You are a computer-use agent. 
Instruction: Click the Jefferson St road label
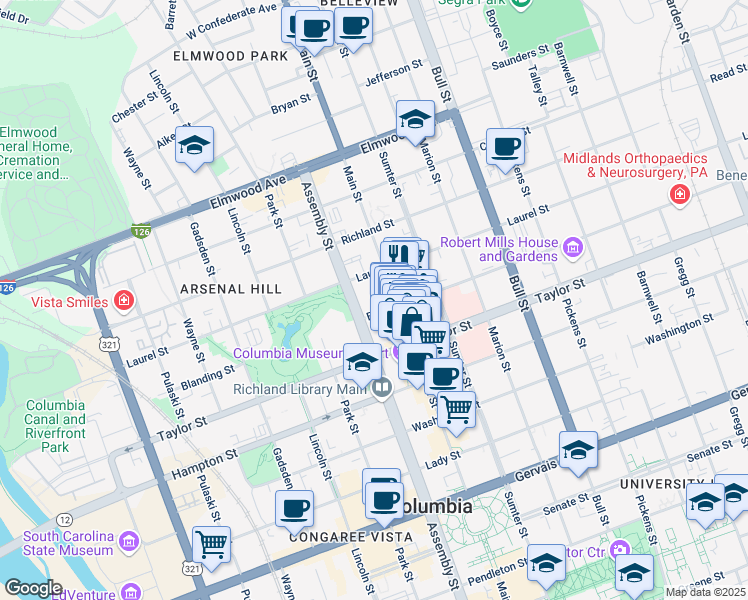394,72
